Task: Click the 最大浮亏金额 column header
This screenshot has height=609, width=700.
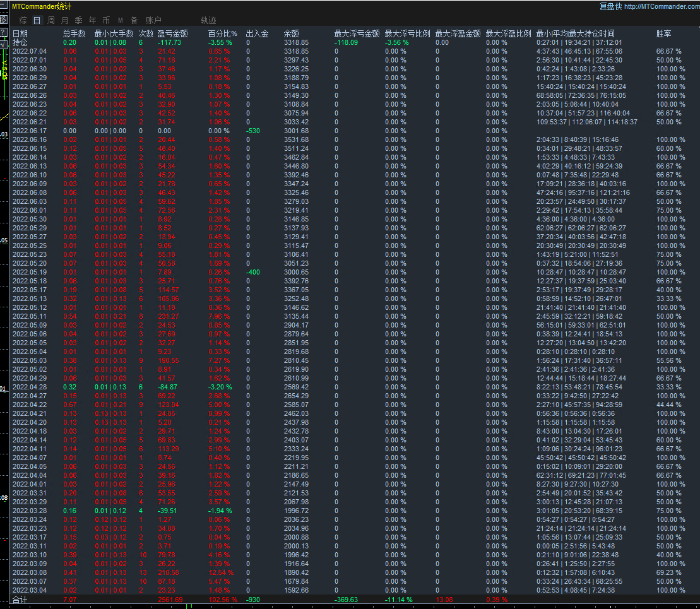Action: 357,33
